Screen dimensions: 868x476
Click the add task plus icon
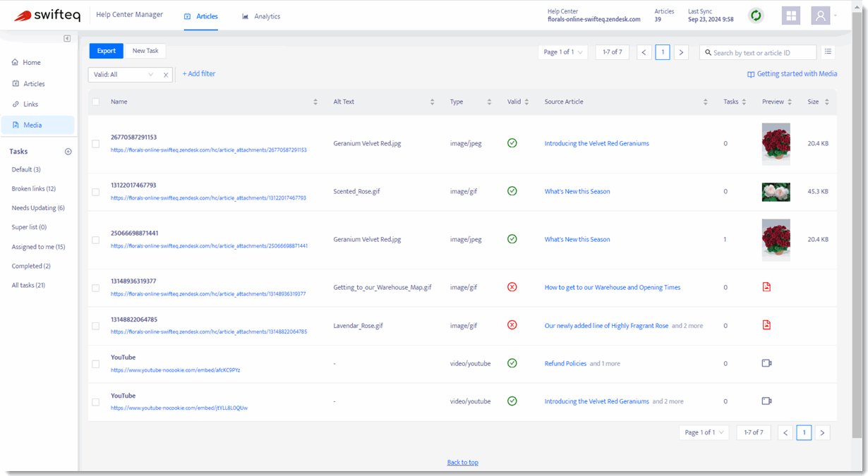68,152
